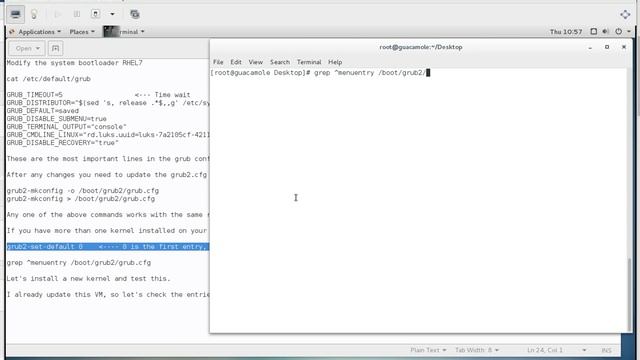Click "Let's install a new kernel" line
640x360 pixels.
(89, 278)
